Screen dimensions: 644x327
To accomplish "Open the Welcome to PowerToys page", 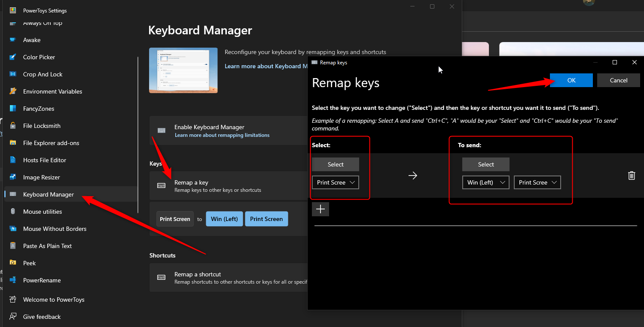I will tap(14, 300).
